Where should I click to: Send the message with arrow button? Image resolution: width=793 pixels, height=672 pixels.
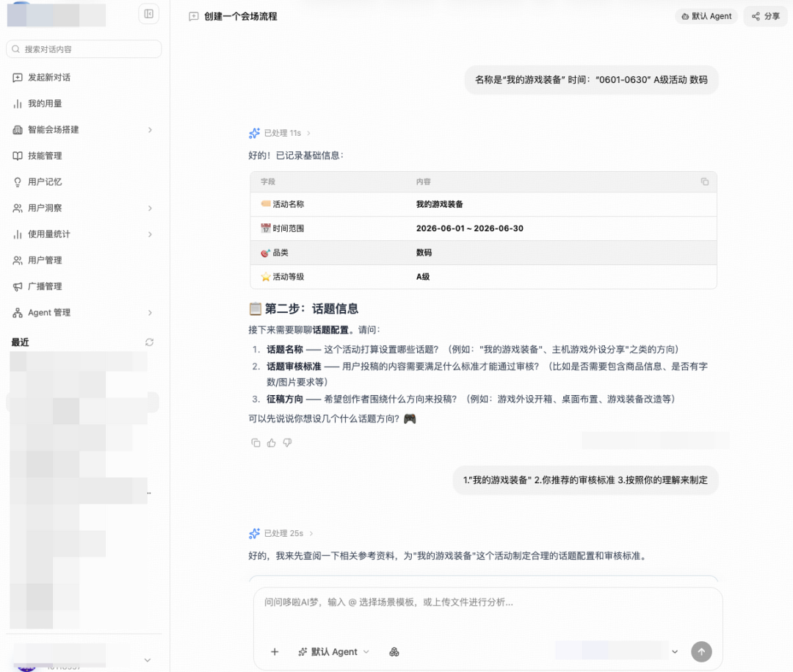click(x=701, y=651)
